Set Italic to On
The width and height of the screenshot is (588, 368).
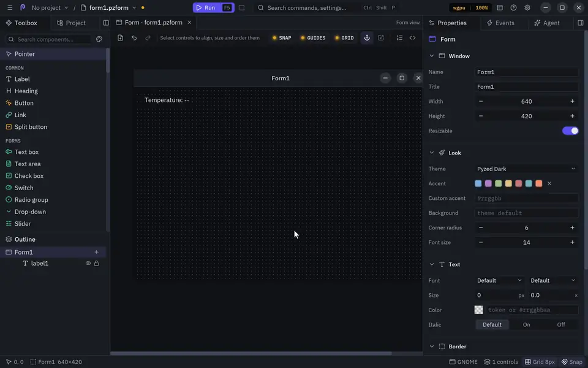click(527, 325)
